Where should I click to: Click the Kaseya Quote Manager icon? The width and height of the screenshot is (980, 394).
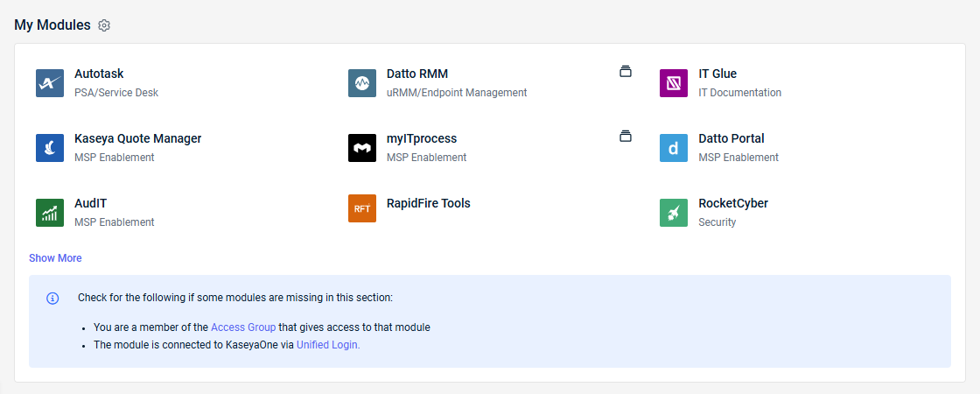click(x=50, y=148)
